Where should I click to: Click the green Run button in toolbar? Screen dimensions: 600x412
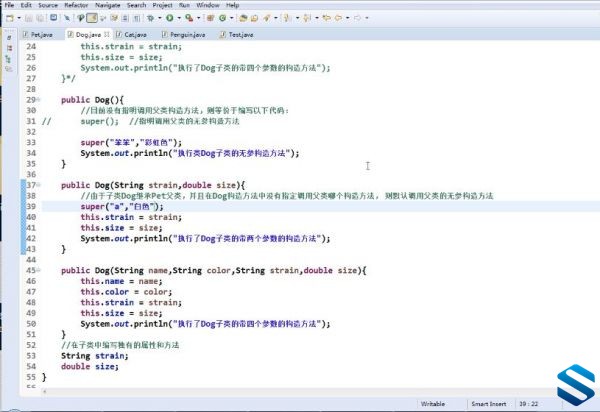click(x=170, y=18)
